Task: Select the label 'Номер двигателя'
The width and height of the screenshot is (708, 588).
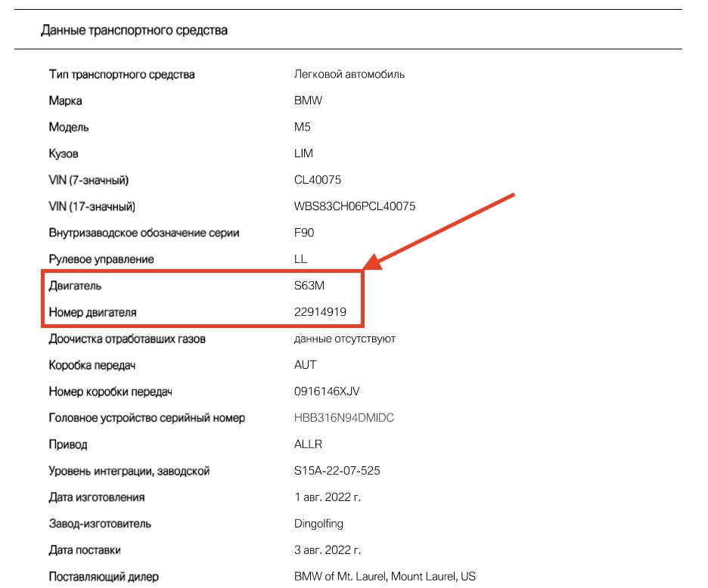Action: (x=92, y=312)
